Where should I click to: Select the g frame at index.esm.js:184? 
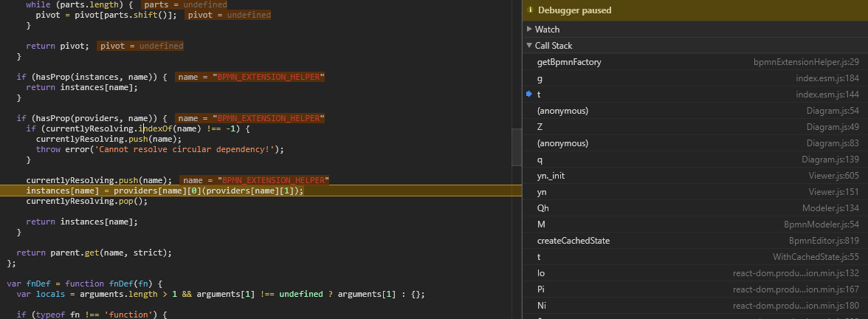(x=695, y=78)
